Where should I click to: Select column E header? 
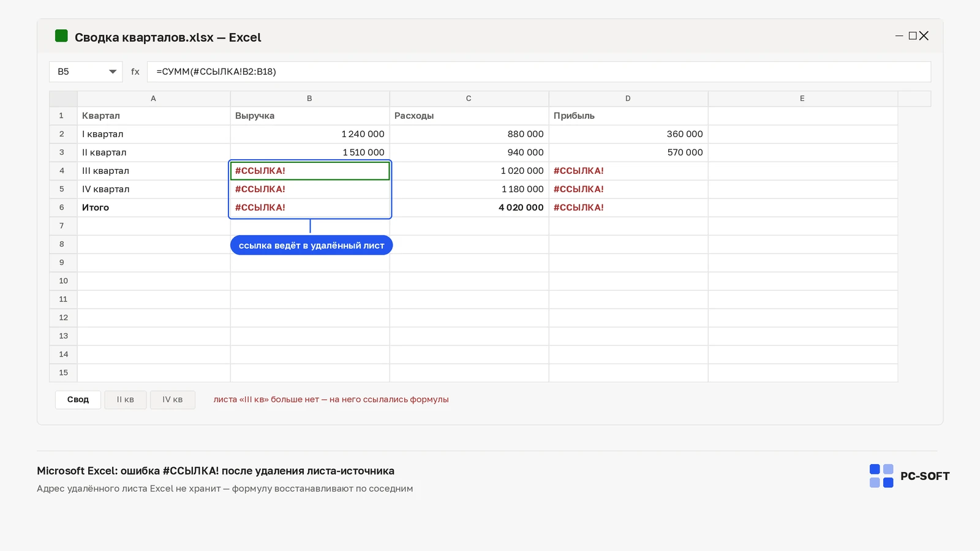pos(803,99)
